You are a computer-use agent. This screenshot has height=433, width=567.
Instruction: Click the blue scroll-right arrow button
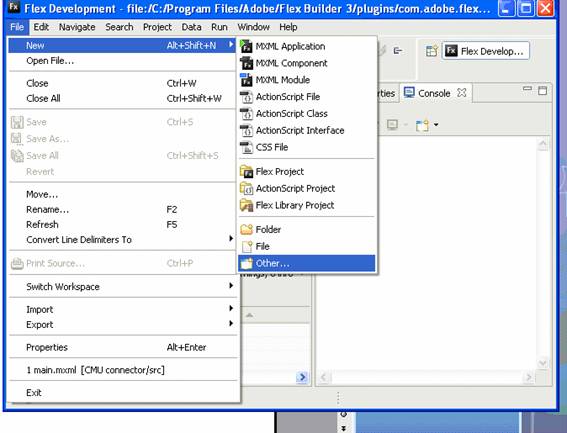point(302,377)
